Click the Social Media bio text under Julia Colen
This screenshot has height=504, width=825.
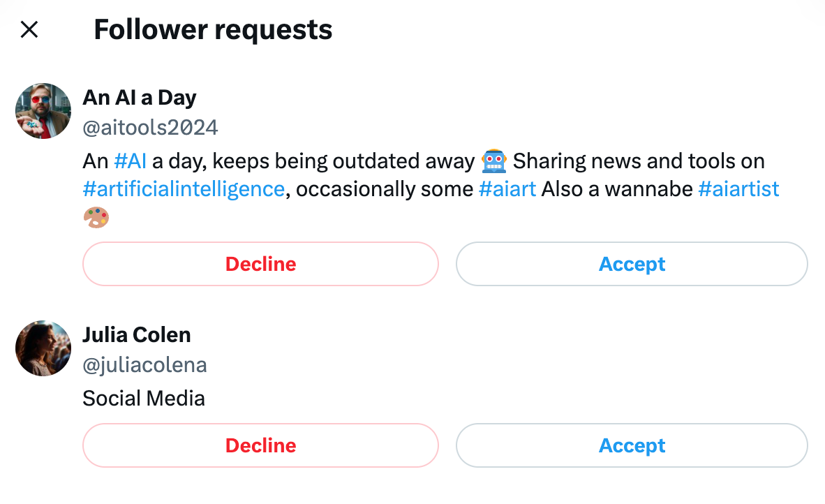tap(144, 398)
